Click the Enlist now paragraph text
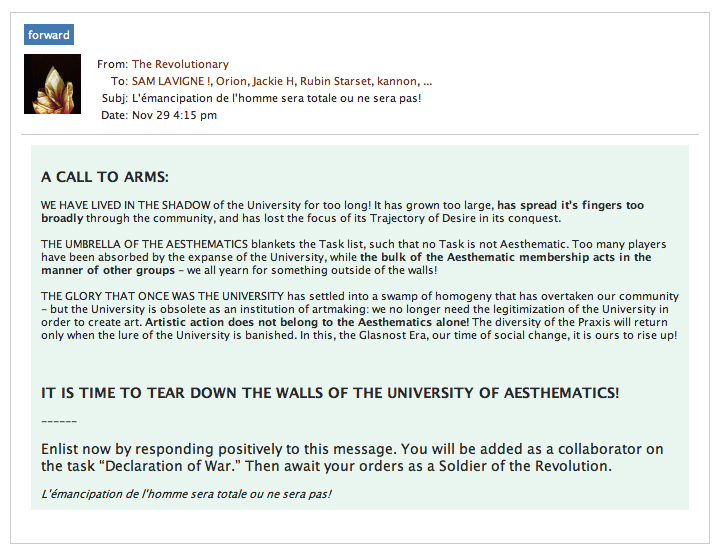 (352, 457)
